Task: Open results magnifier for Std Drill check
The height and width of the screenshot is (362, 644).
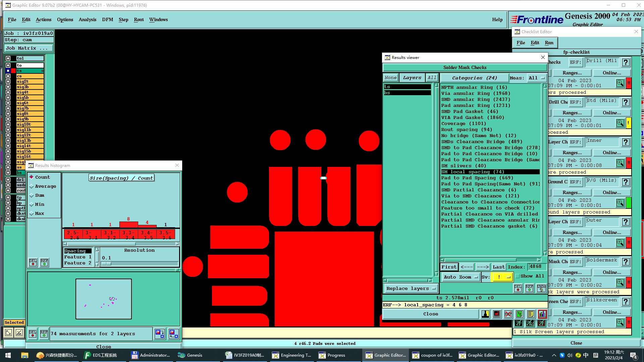Action: point(620,123)
